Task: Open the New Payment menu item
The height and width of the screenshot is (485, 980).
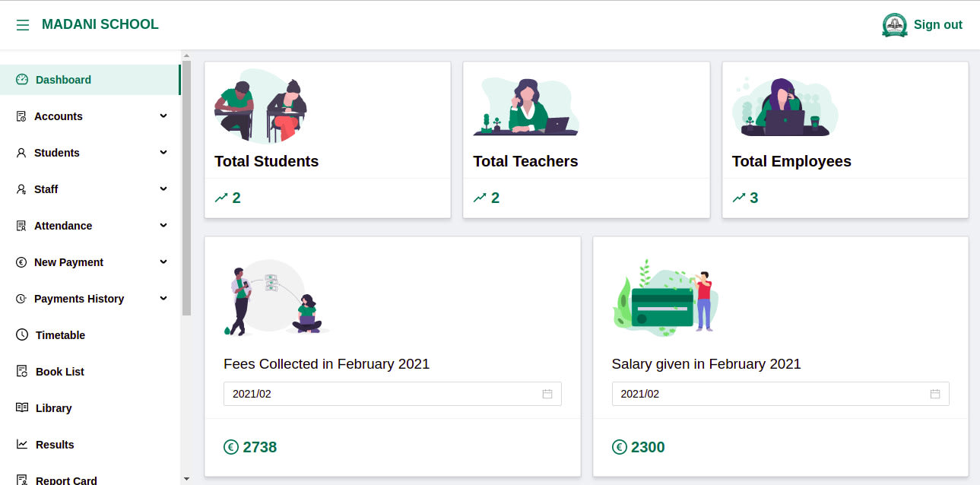Action: pos(90,262)
